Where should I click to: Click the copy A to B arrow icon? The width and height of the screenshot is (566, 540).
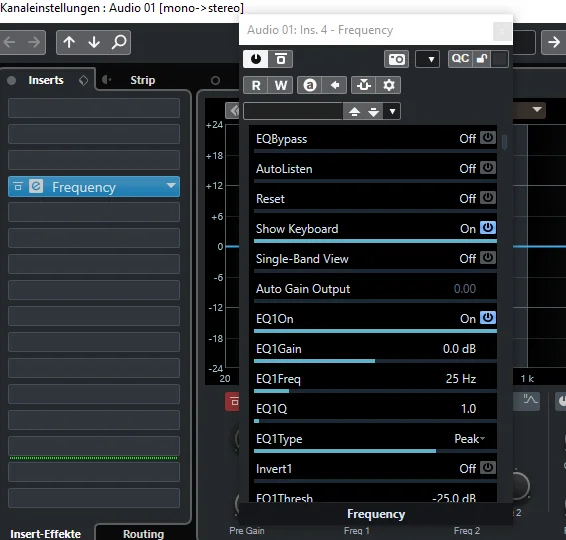pyautogui.click(x=335, y=85)
